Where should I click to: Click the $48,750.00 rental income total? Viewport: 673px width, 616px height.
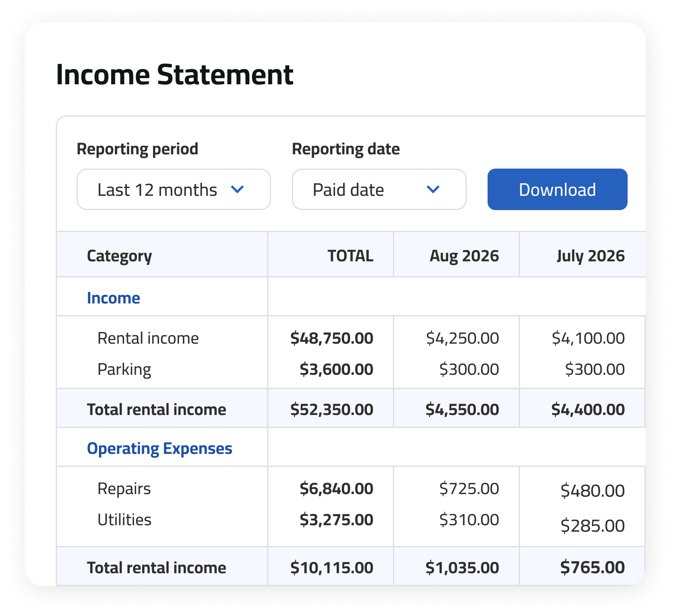pyautogui.click(x=332, y=338)
